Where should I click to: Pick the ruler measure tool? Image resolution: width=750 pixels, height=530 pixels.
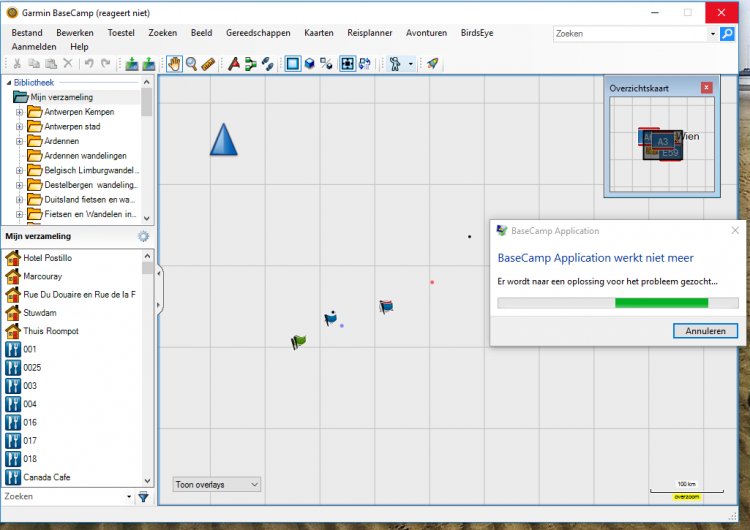click(x=208, y=64)
